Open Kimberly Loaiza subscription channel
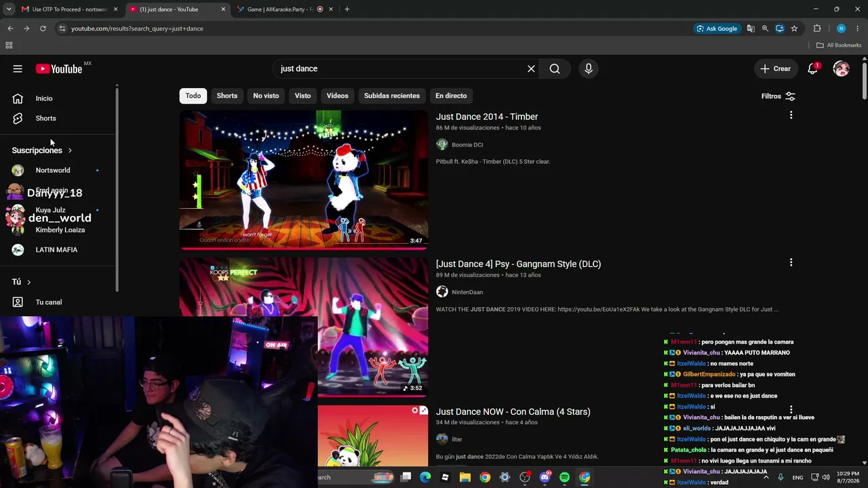This screenshot has height=488, width=868. (59, 230)
